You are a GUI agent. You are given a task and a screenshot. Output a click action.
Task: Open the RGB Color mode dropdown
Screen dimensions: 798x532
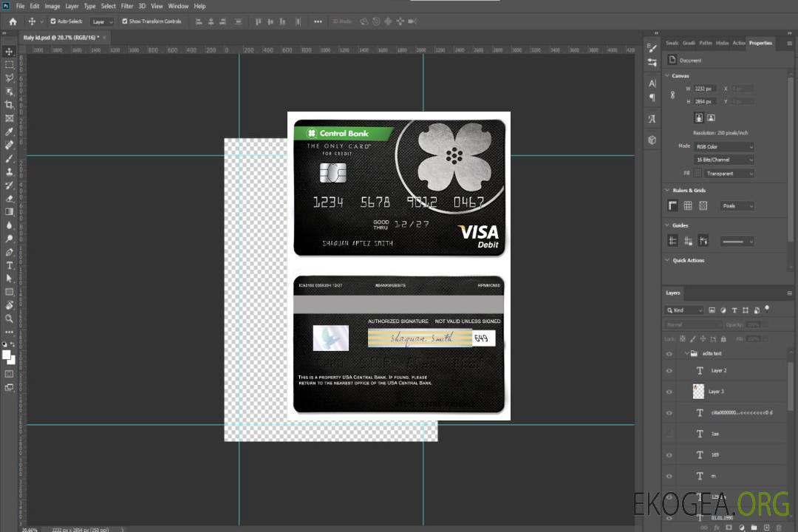[x=723, y=146]
